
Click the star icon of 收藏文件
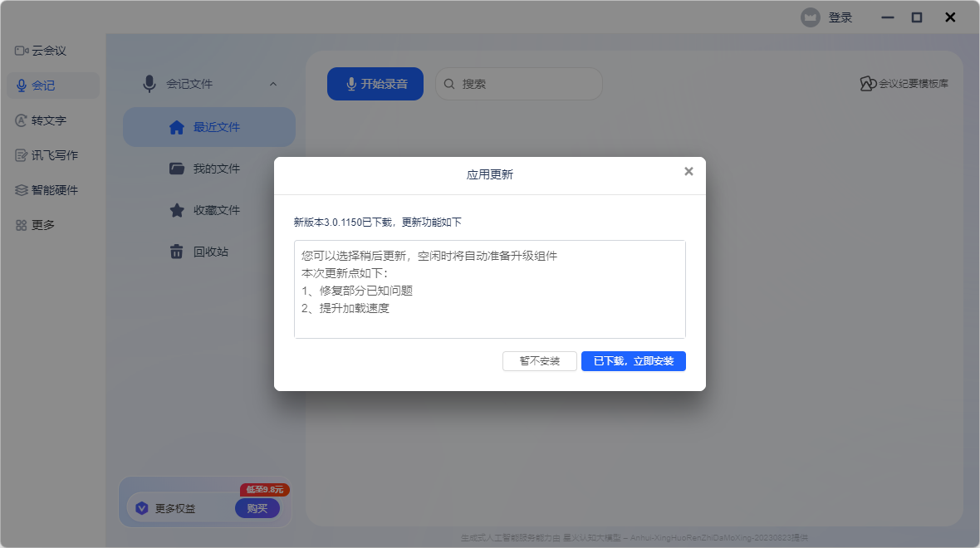177,210
